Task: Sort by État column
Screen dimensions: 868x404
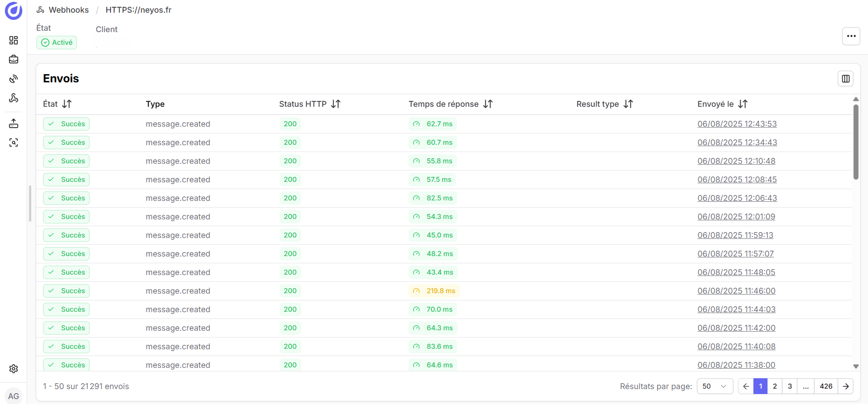Action: [x=67, y=104]
